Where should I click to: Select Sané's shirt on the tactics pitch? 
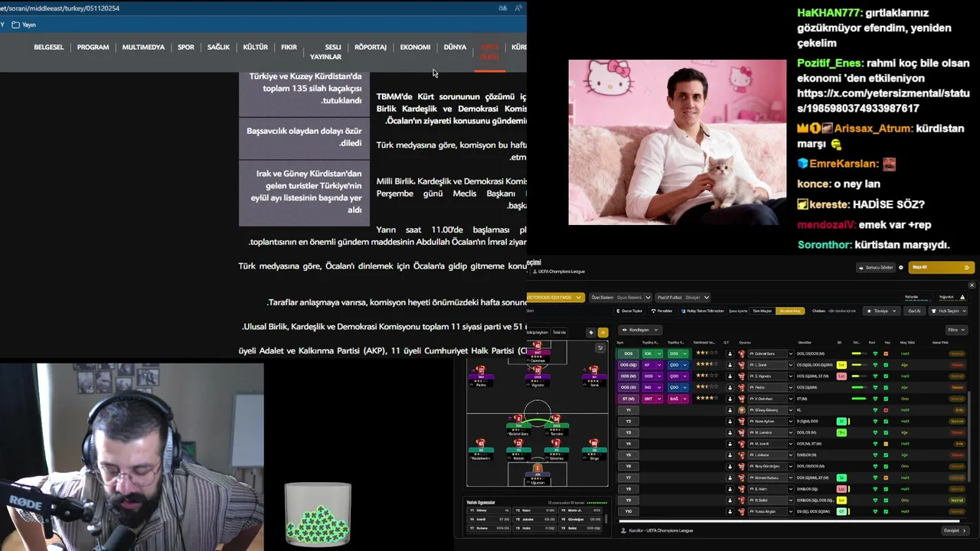pyautogui.click(x=594, y=370)
